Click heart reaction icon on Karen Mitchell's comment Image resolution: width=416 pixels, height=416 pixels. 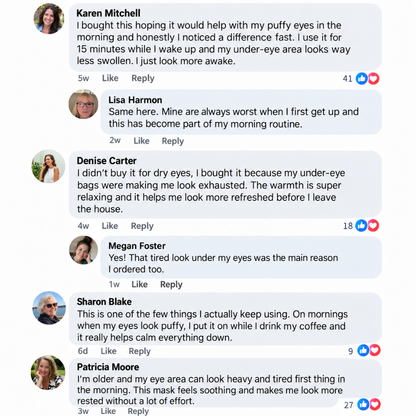pyautogui.click(x=374, y=78)
